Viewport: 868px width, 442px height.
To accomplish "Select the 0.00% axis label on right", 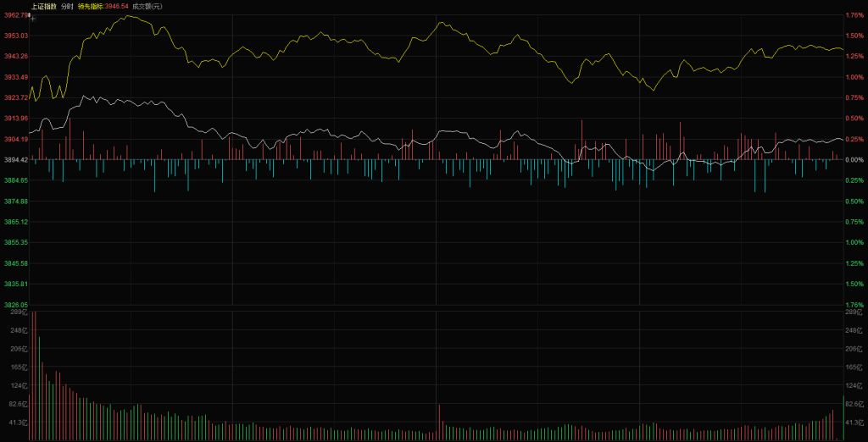I will click(x=855, y=160).
